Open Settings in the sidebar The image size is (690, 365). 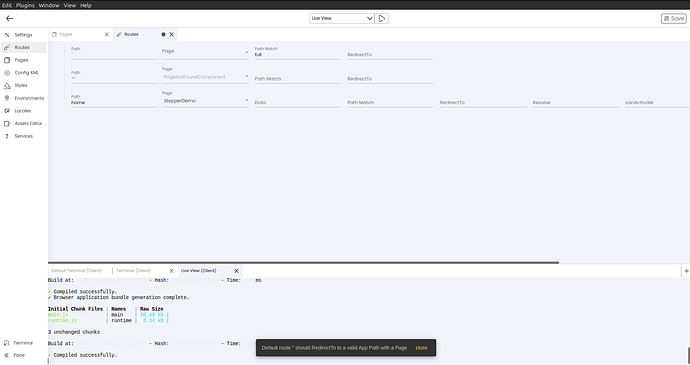tap(23, 35)
